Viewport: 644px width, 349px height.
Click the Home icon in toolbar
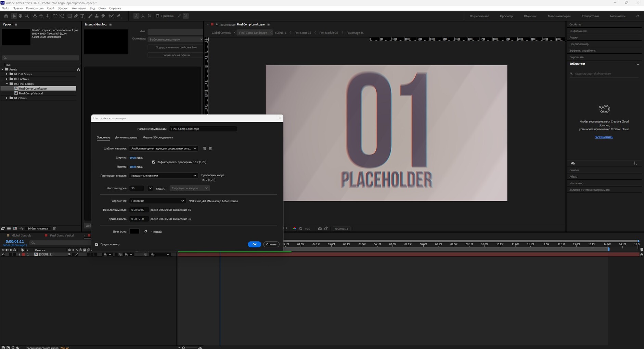(6, 16)
